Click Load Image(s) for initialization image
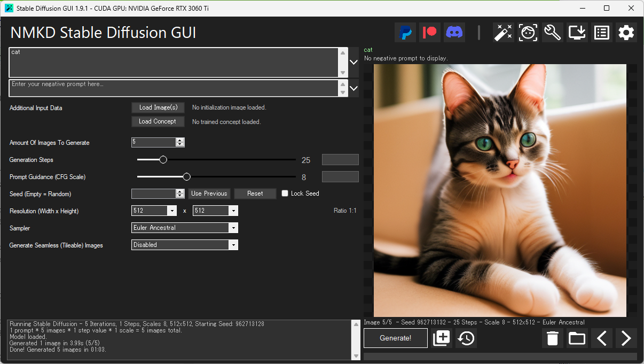The width and height of the screenshot is (644, 364). [x=158, y=107]
